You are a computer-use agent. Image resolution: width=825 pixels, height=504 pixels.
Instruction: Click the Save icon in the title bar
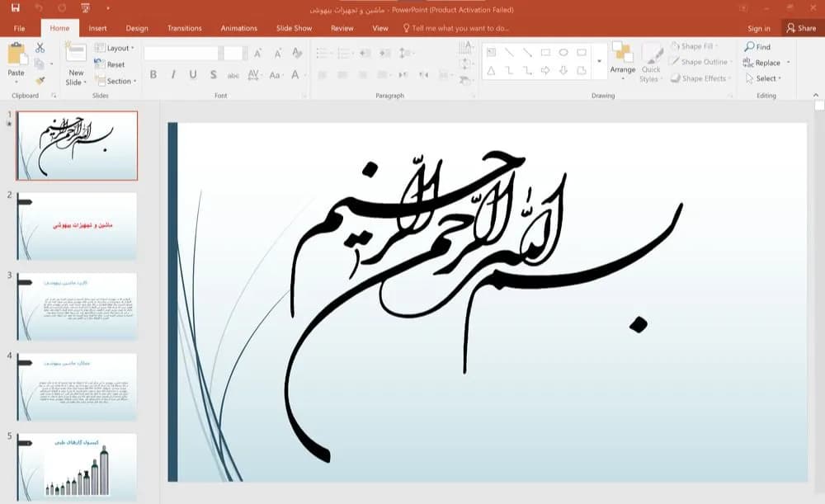pos(15,8)
